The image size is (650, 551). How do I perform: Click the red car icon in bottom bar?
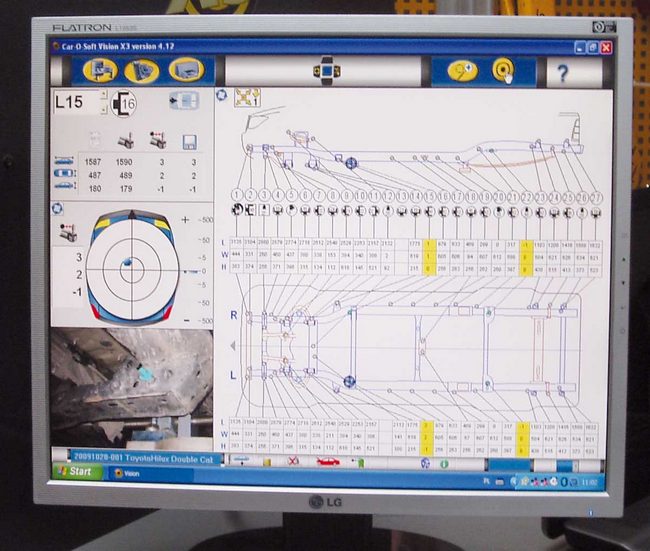tap(326, 461)
